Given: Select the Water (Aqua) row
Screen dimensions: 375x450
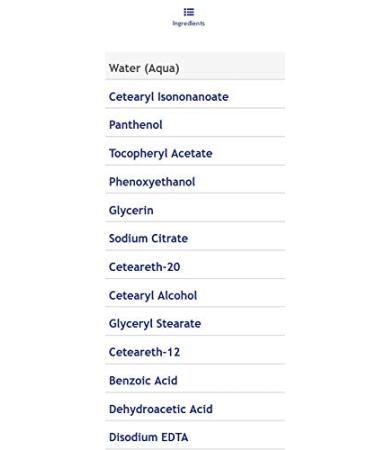Looking at the screenshot, I should click(195, 66).
